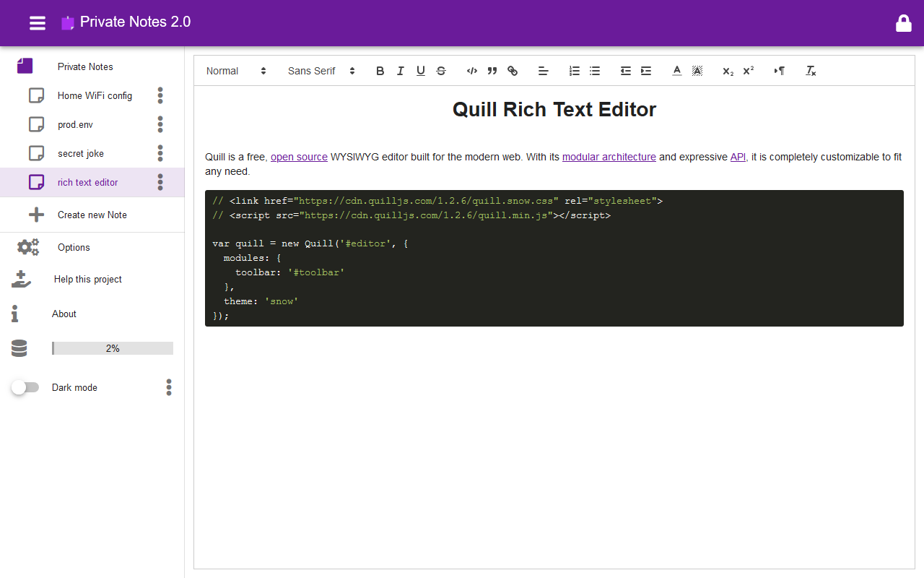Toggle right-to-left text direction
The width and height of the screenshot is (924, 578).
coord(780,71)
